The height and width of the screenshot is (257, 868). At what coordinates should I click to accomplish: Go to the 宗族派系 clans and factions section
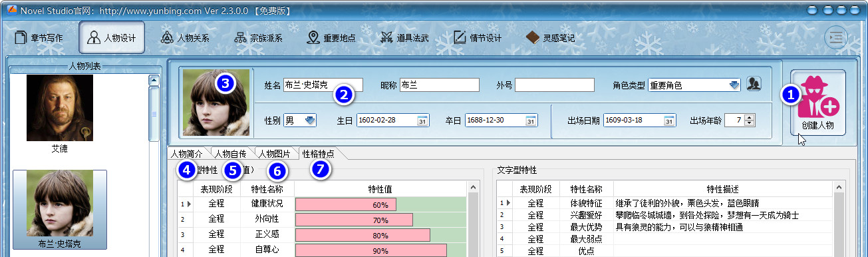[258, 37]
